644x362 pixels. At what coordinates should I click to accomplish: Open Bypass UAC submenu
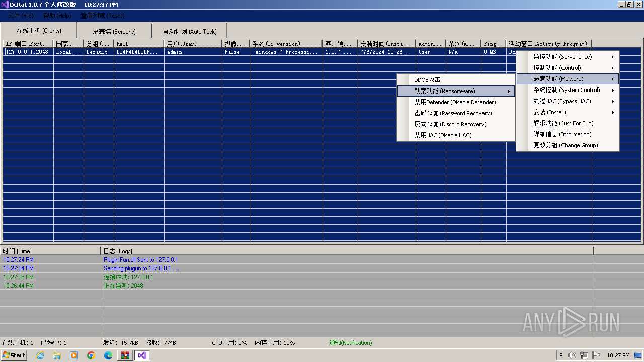pyautogui.click(x=568, y=101)
